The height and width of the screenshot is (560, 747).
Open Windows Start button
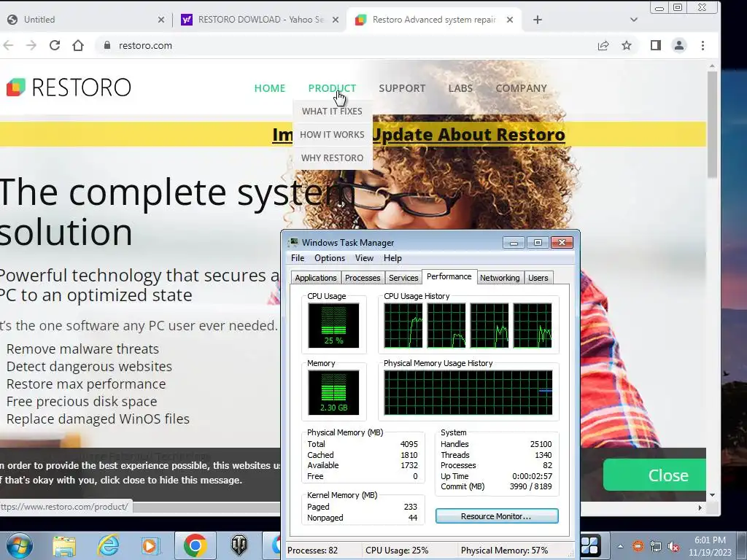(19, 545)
